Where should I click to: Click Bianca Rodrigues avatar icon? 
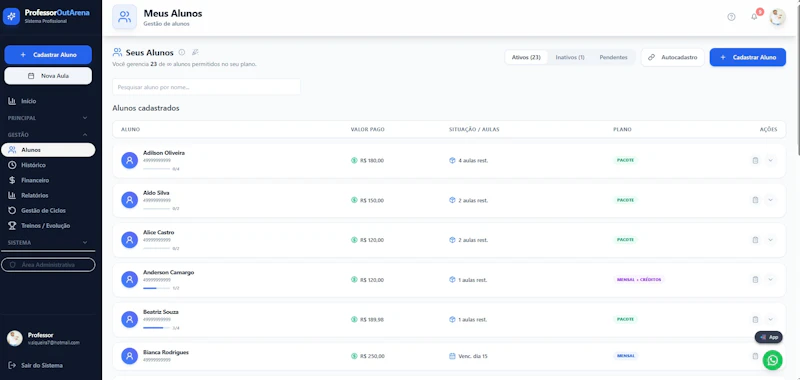[130, 356]
